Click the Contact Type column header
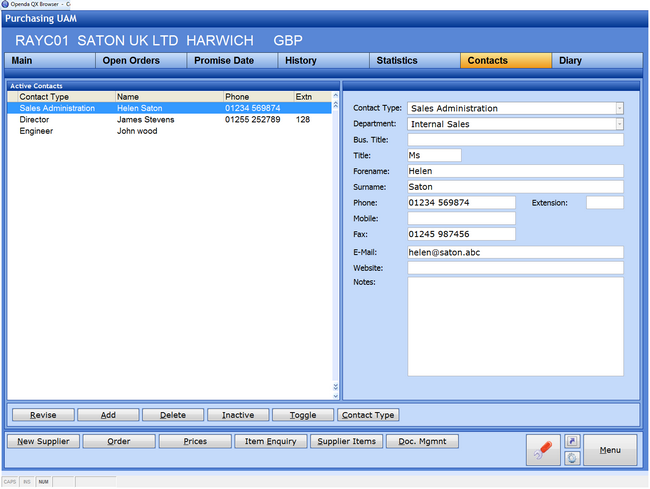The image size is (650, 489). 66,97
